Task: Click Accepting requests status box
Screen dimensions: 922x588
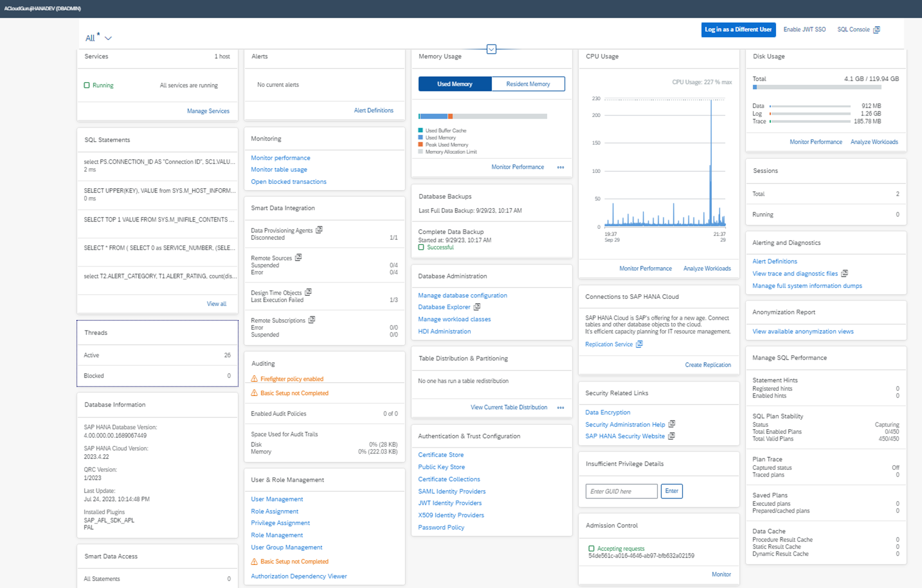Action: [591, 548]
